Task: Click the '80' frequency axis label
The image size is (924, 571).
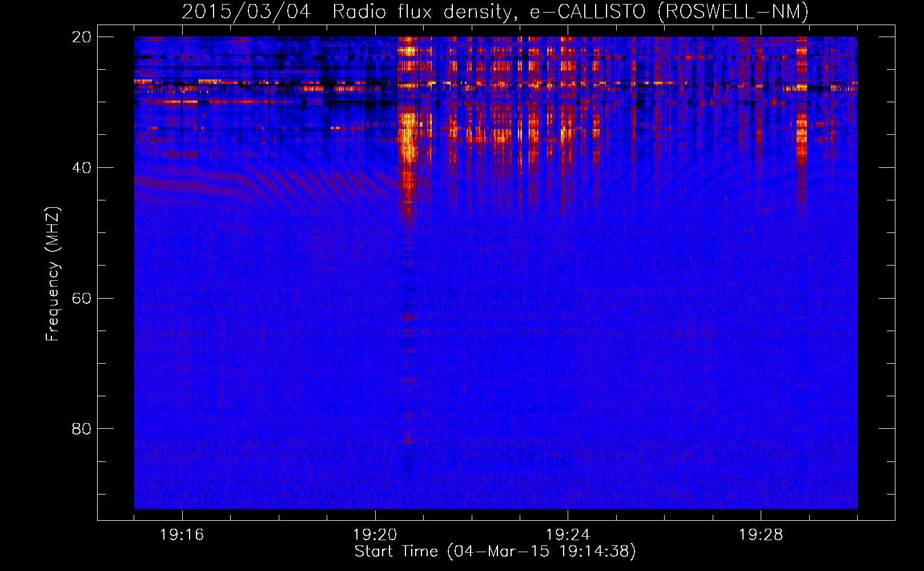Action: [82, 429]
